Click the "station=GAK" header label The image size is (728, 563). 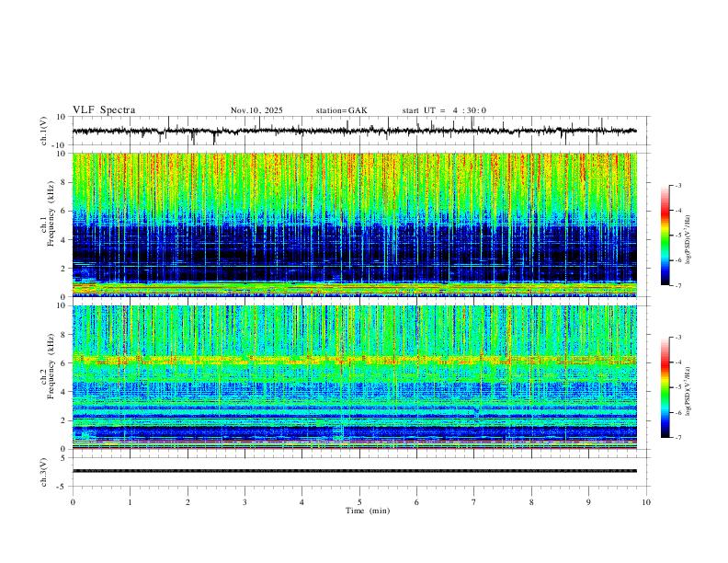coord(341,110)
